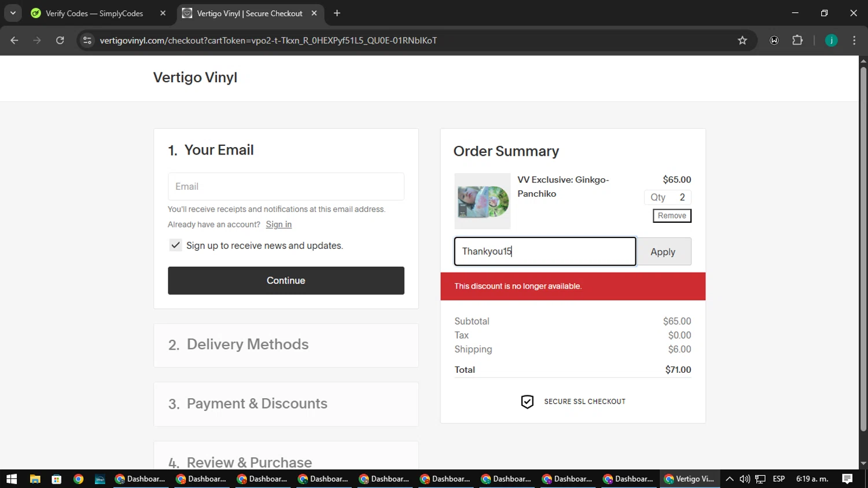
Task: Reload the checkout page
Action: tap(60, 41)
